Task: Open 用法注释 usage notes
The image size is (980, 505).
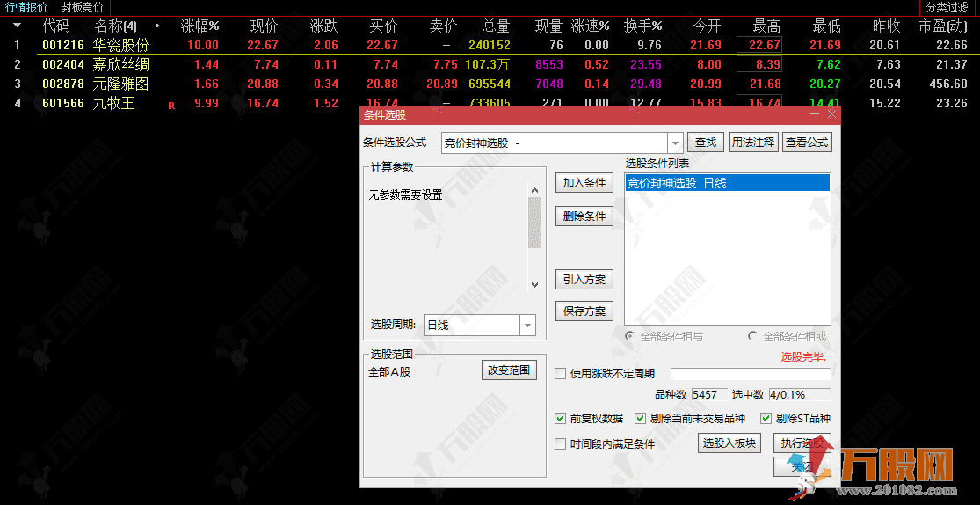Action: pyautogui.click(x=753, y=143)
